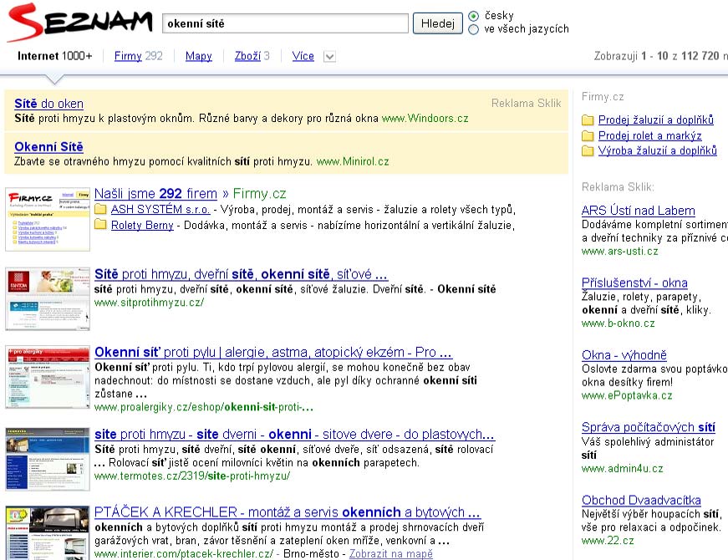
Task: Open Výroba žaluzií a doplňků link
Action: 658,151
